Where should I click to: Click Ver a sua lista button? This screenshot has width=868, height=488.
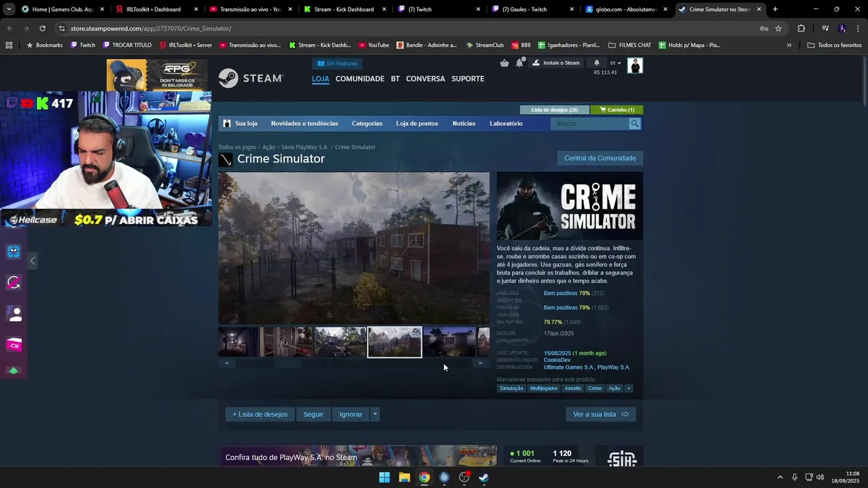601,414
